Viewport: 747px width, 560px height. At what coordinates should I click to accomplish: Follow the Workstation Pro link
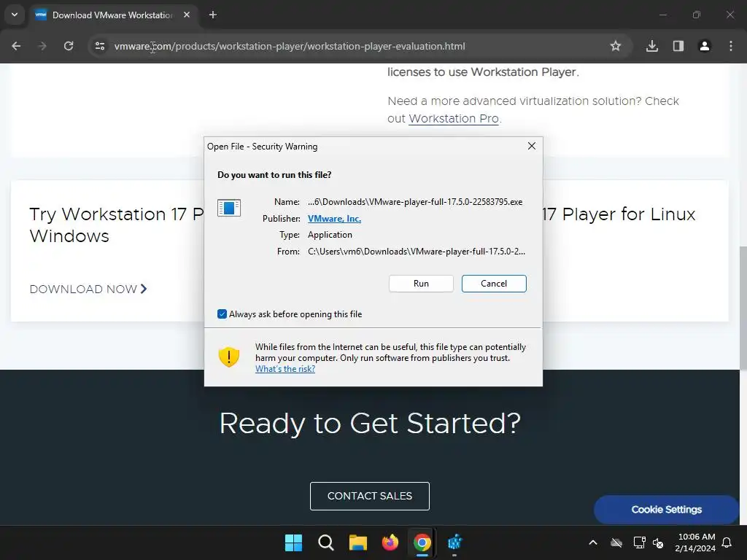click(454, 119)
